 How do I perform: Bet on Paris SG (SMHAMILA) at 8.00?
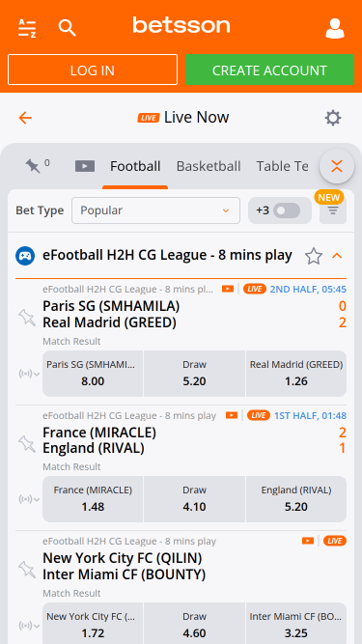(x=93, y=374)
